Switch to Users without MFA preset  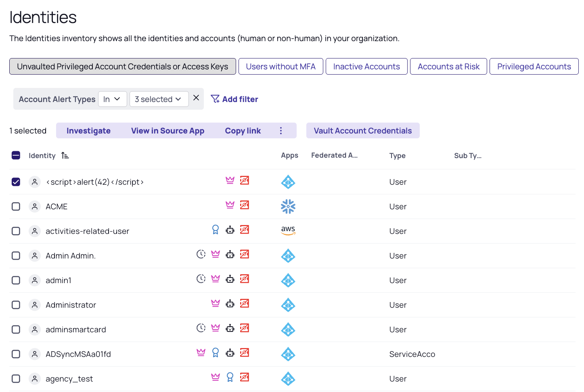click(280, 67)
